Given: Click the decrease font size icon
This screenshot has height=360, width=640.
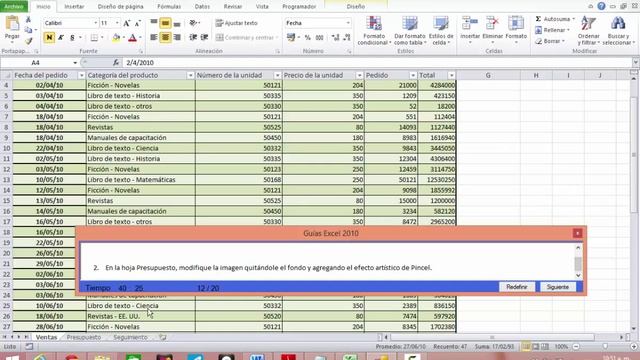Looking at the screenshot, I should pyautogui.click(x=138, y=23).
